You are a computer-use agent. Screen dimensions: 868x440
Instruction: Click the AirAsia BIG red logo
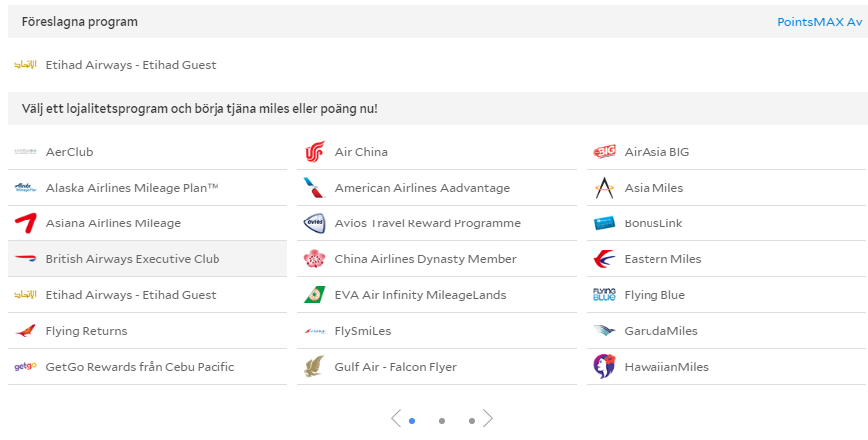pyautogui.click(x=604, y=152)
